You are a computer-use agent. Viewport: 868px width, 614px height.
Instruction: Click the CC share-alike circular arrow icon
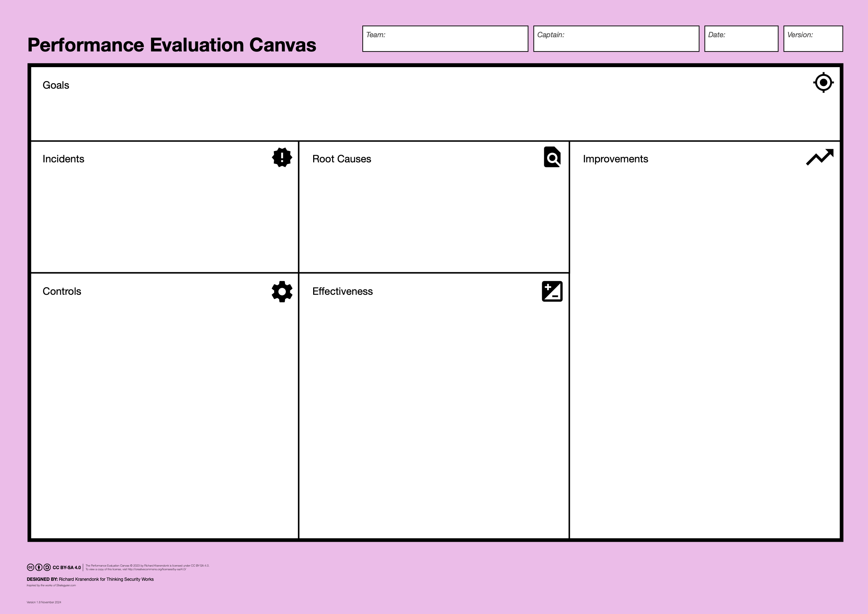point(47,567)
